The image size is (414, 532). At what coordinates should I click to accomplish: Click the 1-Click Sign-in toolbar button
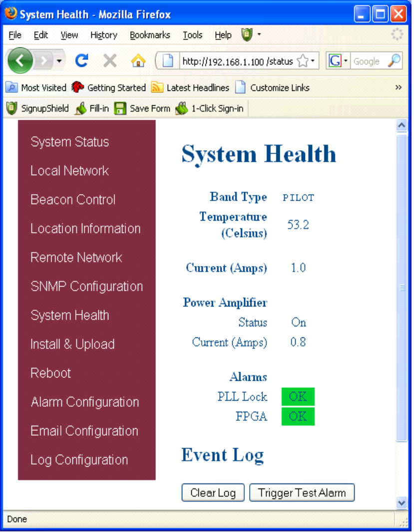coord(209,108)
